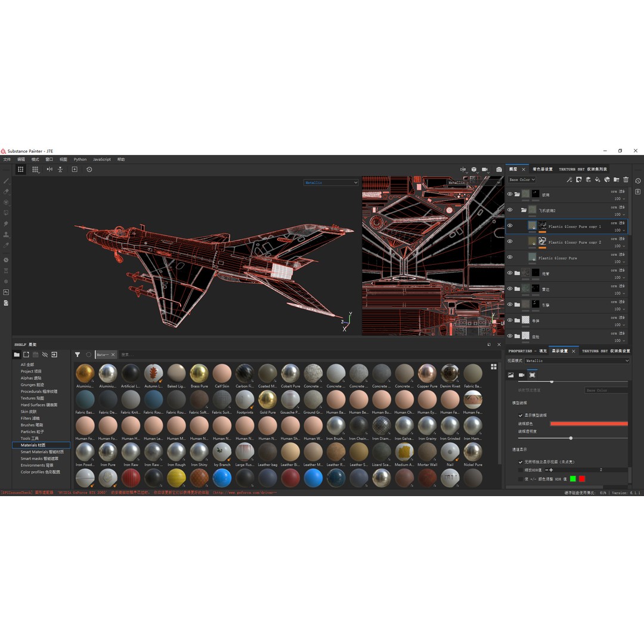Click the symmetry mirror icon in top toolbar
This screenshot has width=644, height=644.
point(49,169)
